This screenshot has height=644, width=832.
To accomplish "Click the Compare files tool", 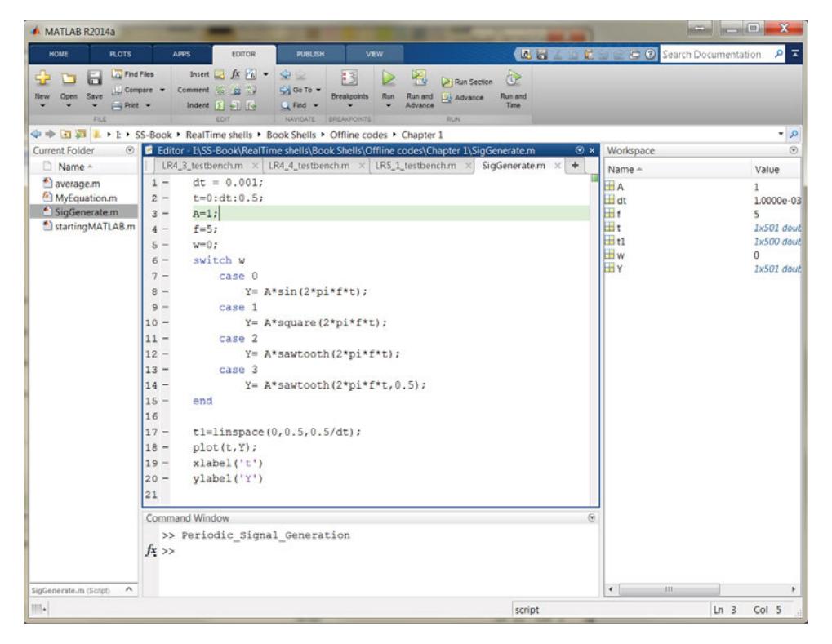I will tap(132, 90).
